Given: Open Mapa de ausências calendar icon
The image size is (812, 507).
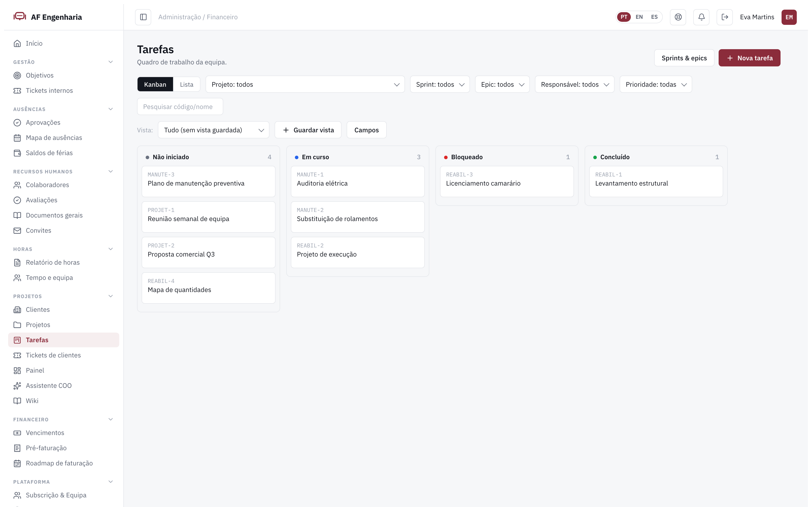Looking at the screenshot, I should pos(17,138).
